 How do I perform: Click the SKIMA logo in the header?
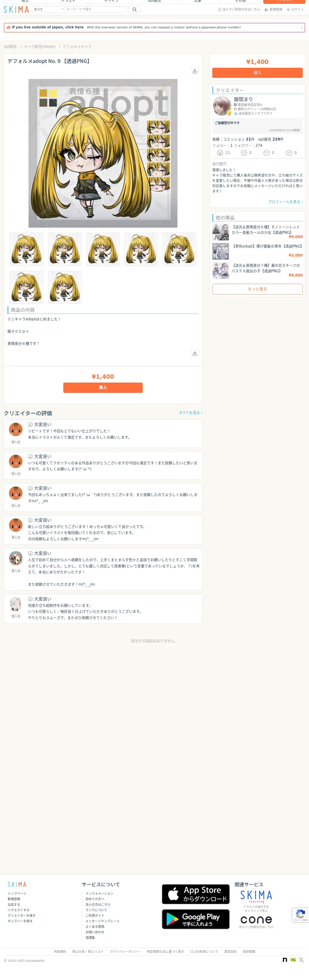pyautogui.click(x=16, y=10)
